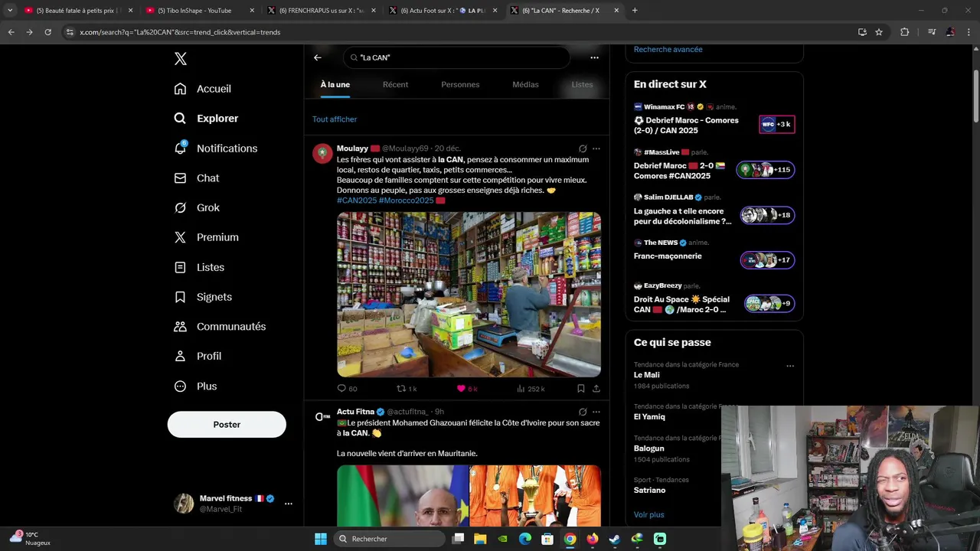Open the grocery shop photo
The image size is (980, 551).
click(469, 295)
